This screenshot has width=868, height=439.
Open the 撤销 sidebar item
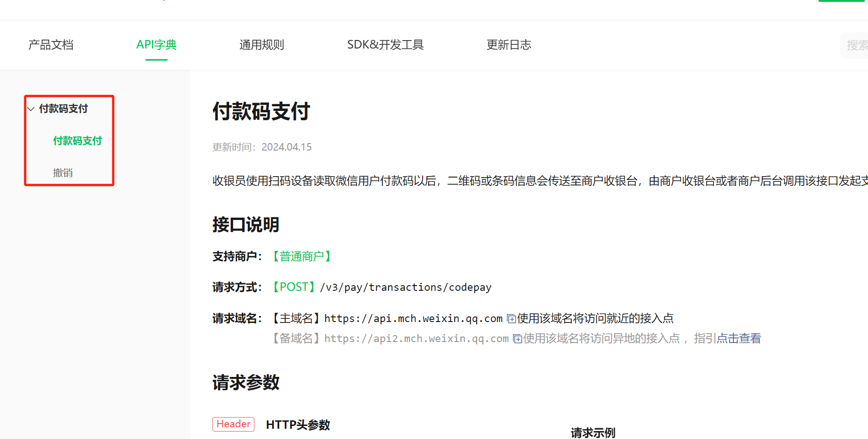[63, 173]
